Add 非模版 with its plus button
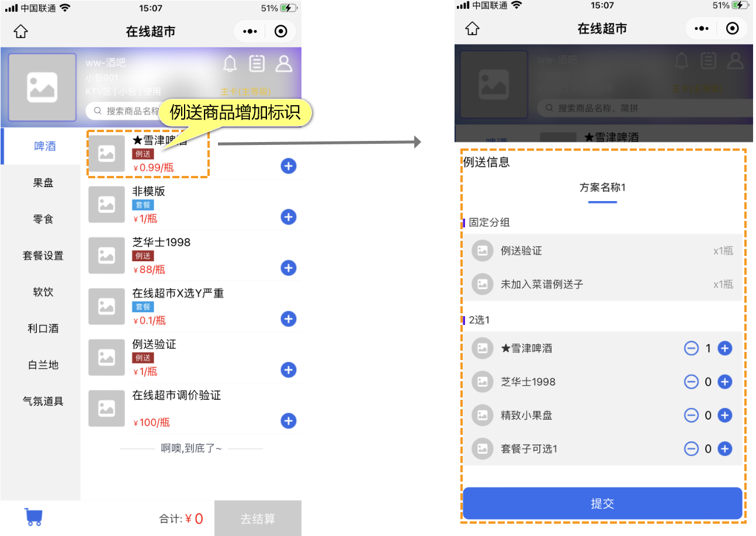Screen dimensions: 756x536 click(x=289, y=217)
